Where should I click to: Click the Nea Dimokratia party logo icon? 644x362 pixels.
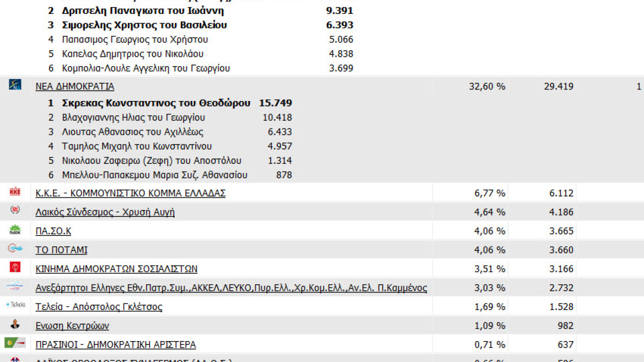click(15, 85)
